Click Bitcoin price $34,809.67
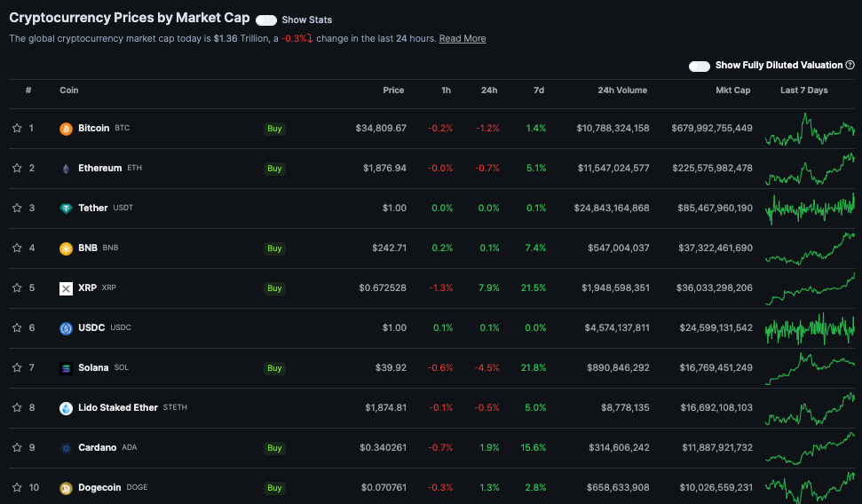Viewport: 862px width, 504px height. (381, 128)
